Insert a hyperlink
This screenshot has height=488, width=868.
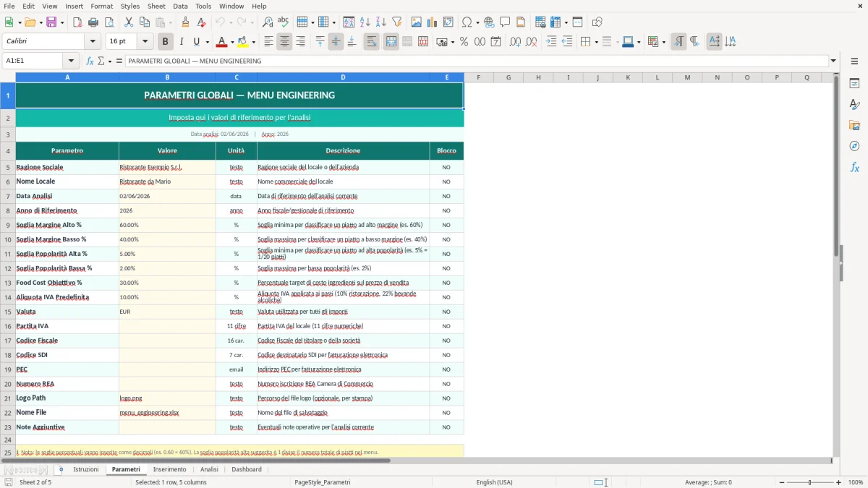(489, 22)
